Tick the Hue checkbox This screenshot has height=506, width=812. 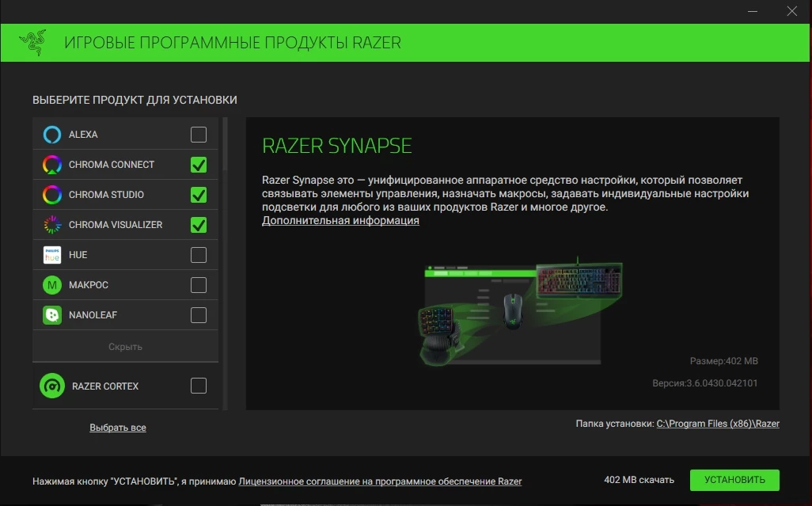point(199,255)
